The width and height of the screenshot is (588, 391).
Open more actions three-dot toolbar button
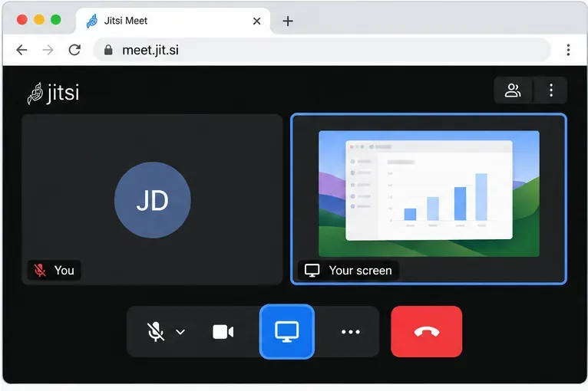(351, 332)
